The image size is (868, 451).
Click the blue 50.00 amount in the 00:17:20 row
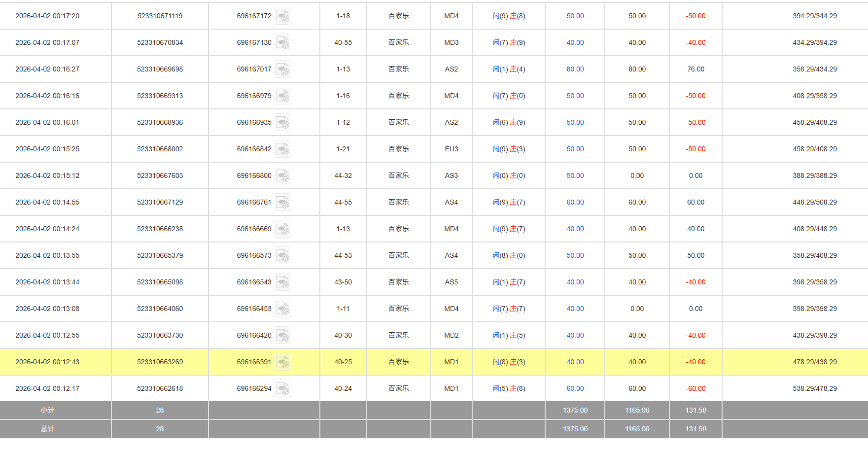point(575,16)
